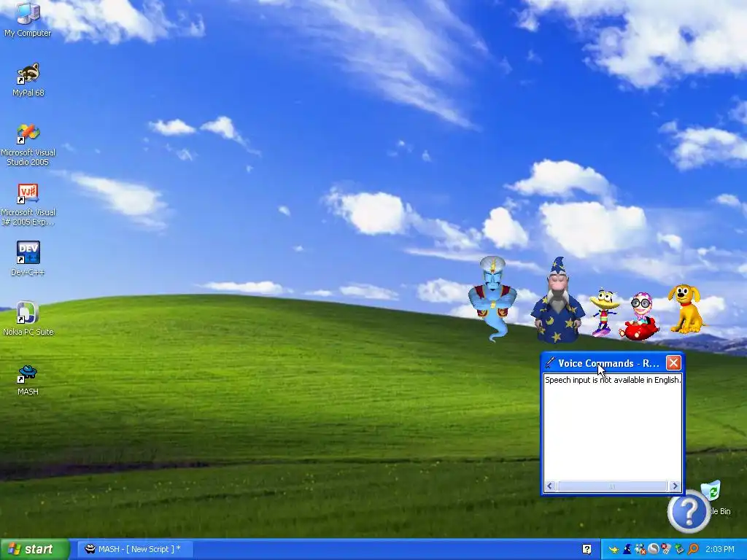The width and height of the screenshot is (747, 560).
Task: Click the disconnected cable tray icon with red X
Action: tap(665, 549)
